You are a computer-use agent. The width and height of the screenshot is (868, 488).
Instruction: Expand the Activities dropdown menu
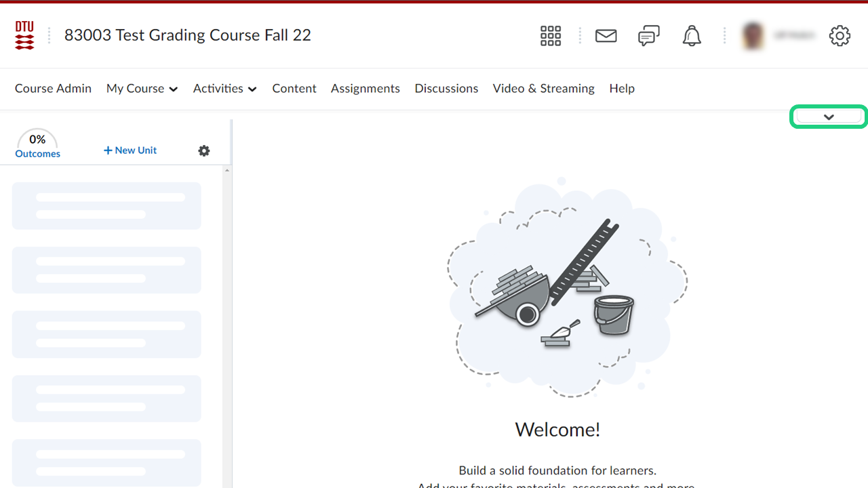click(224, 89)
